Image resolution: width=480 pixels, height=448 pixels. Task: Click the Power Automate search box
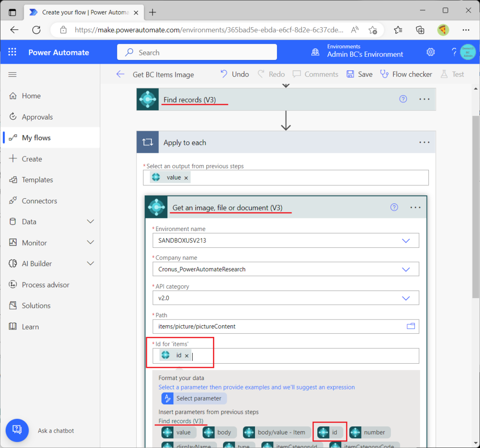[x=197, y=52]
